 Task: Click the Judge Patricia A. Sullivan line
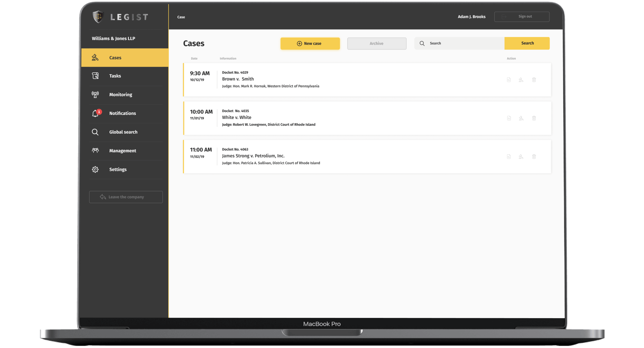(271, 163)
